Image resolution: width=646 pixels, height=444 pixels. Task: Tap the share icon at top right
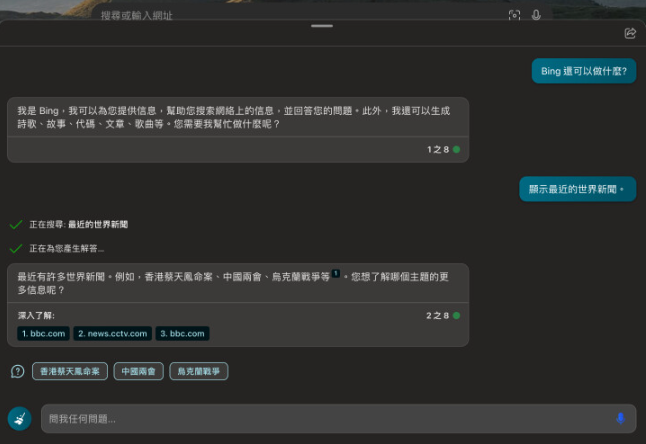pyautogui.click(x=630, y=33)
